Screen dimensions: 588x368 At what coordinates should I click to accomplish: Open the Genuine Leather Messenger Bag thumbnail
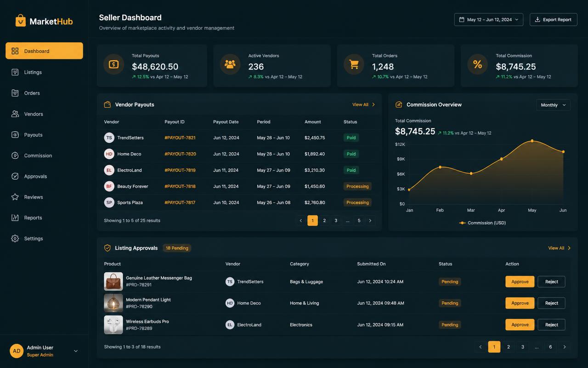tap(113, 282)
